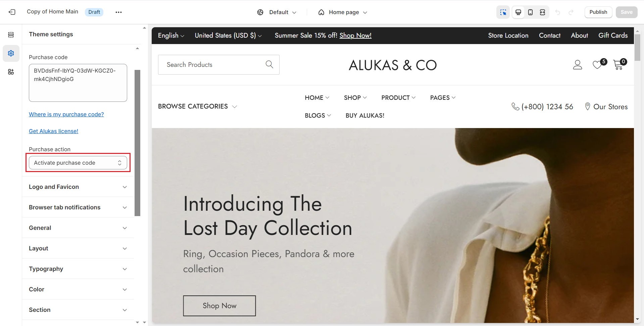Open the Home page template selector
Image resolution: width=644 pixels, height=326 pixels.
coord(343,12)
